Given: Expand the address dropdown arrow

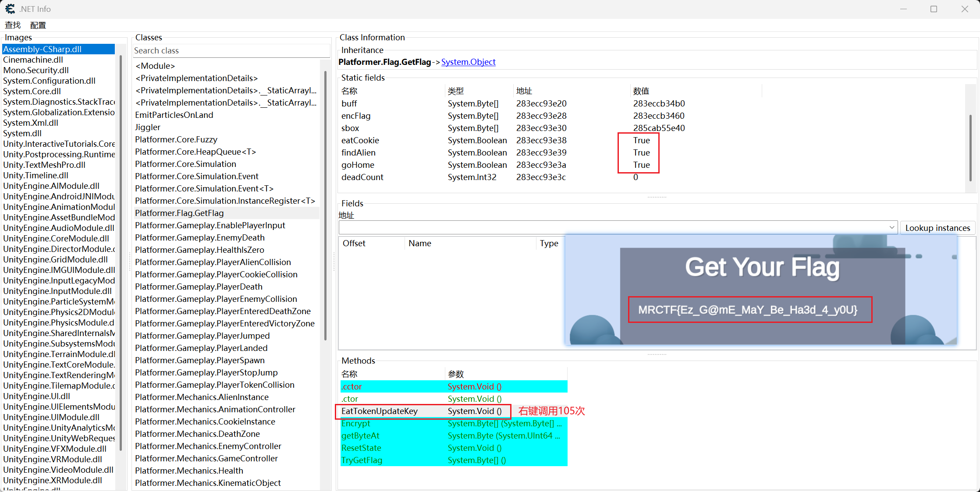Looking at the screenshot, I should point(891,227).
